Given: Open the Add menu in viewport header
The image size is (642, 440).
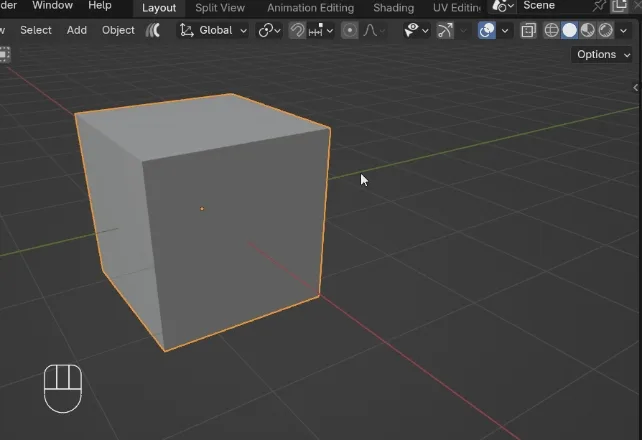Looking at the screenshot, I should click(x=77, y=30).
